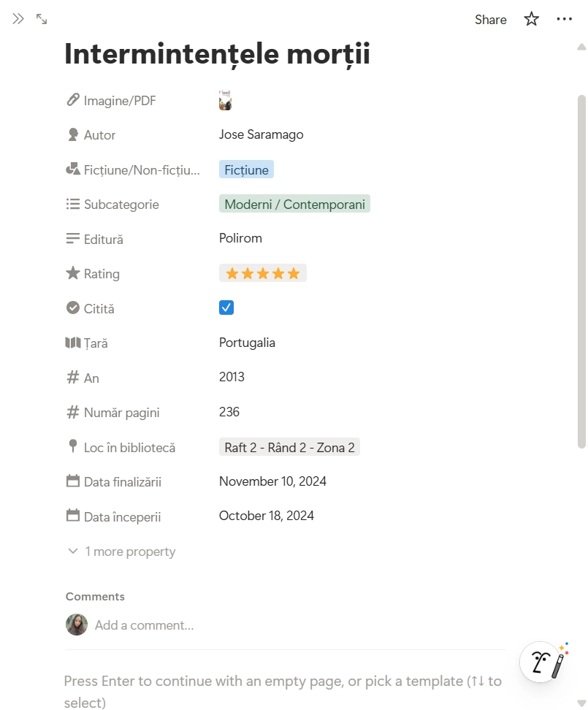
Task: Open page in full view
Action: (x=42, y=19)
